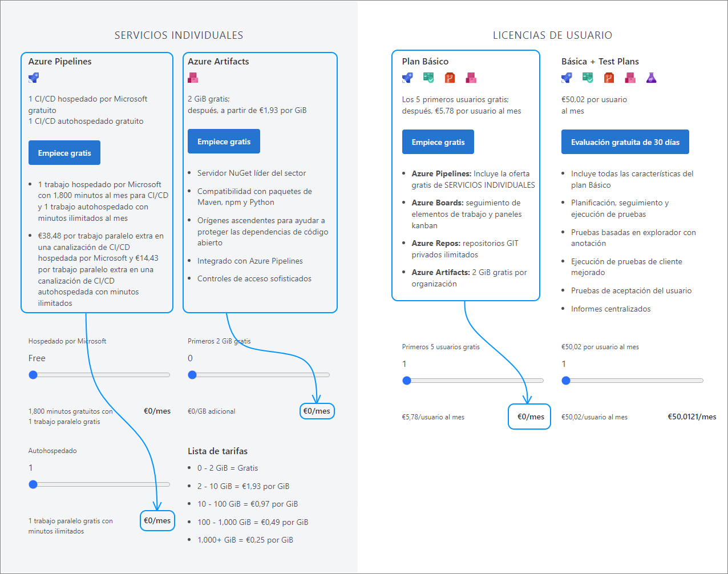
Task: Click the '€0/GB adicional' label
Action: pyautogui.click(x=212, y=411)
